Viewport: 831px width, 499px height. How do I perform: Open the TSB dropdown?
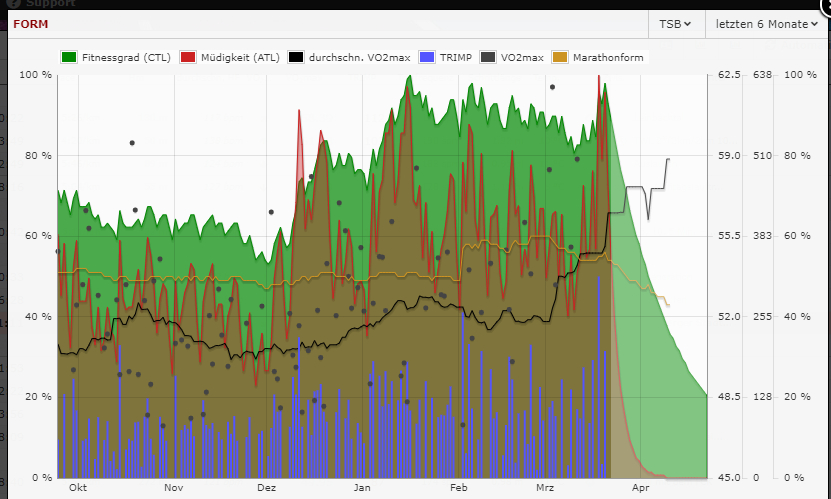[x=675, y=23]
